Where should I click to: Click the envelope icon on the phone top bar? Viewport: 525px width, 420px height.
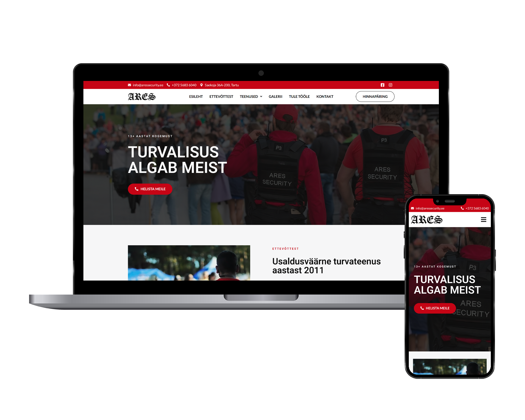click(x=412, y=208)
